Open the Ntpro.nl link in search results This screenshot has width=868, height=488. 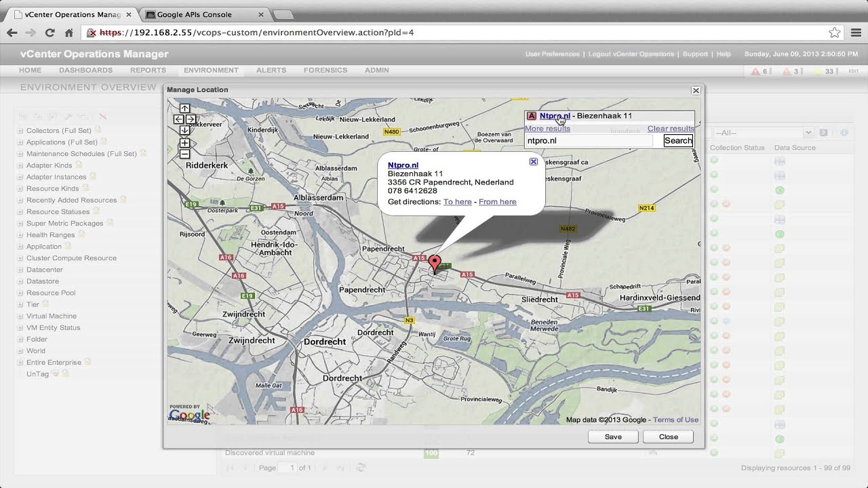click(555, 116)
